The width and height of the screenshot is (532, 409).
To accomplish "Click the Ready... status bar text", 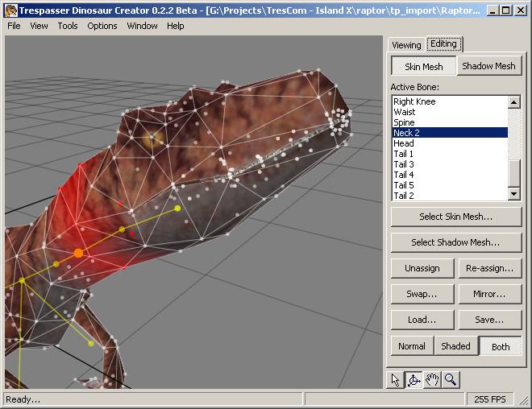I will 23,399.
